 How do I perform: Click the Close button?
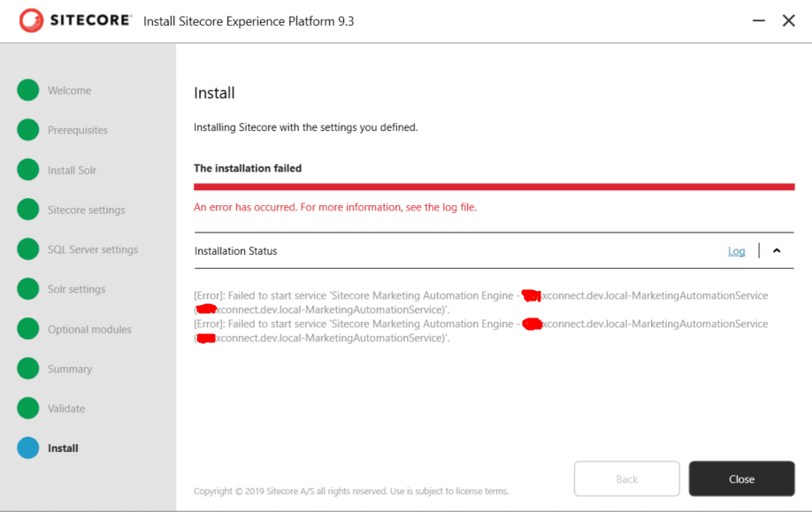(741, 479)
